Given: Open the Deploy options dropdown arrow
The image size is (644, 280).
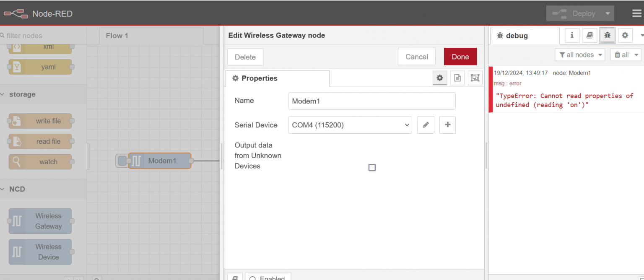Looking at the screenshot, I should (x=607, y=13).
